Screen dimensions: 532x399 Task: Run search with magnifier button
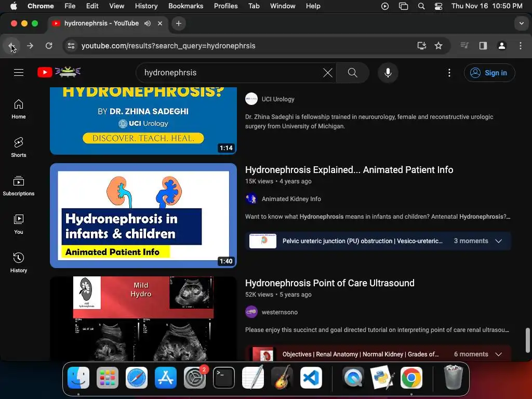pos(353,73)
